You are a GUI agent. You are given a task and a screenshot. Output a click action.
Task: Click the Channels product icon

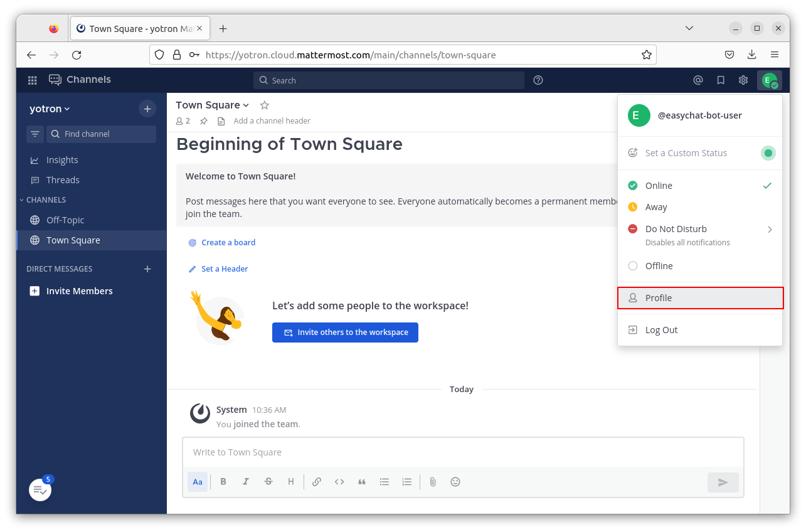click(x=55, y=80)
